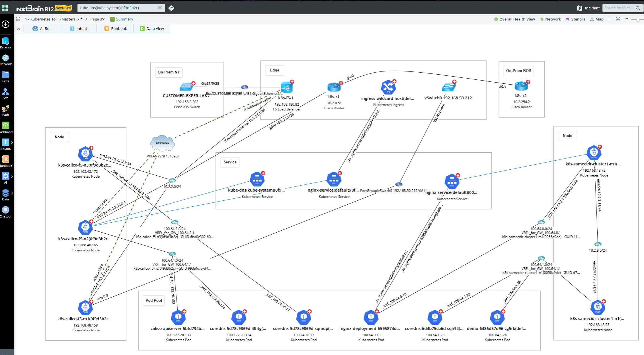644x355 pixels.
Task: Expand red plus badge on k8s-r2 router
Action: click(x=528, y=82)
